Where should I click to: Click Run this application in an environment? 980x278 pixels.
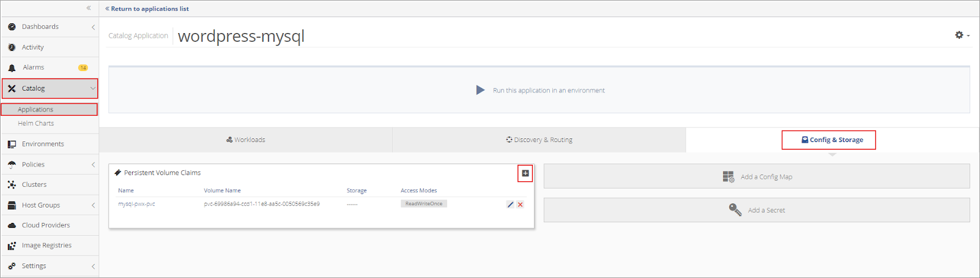[549, 91]
